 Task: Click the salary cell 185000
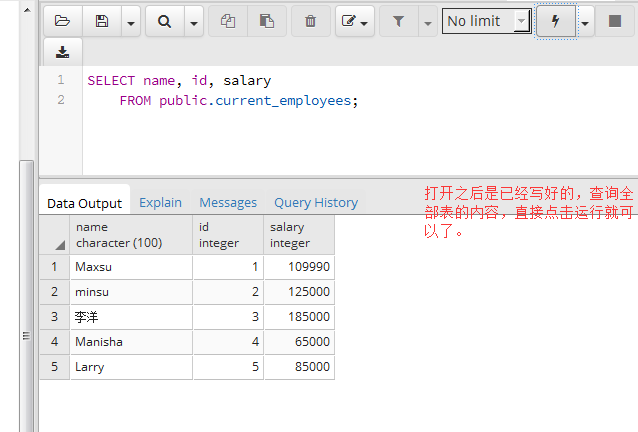pos(299,317)
